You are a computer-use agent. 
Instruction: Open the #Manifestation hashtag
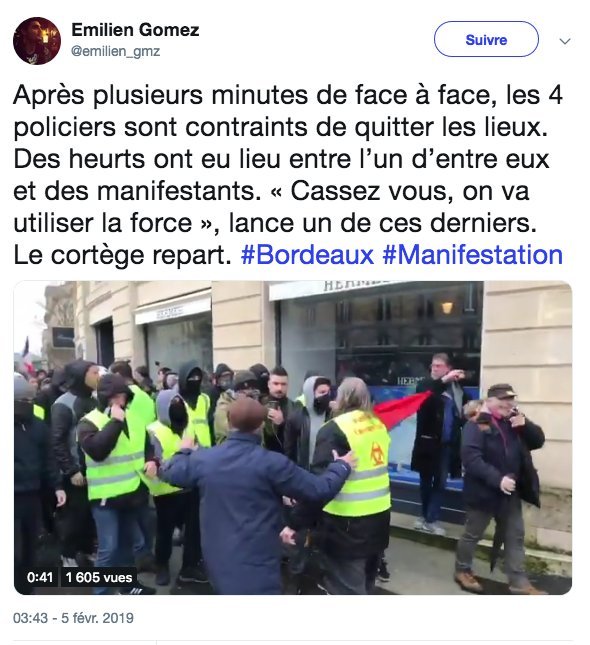click(x=472, y=255)
